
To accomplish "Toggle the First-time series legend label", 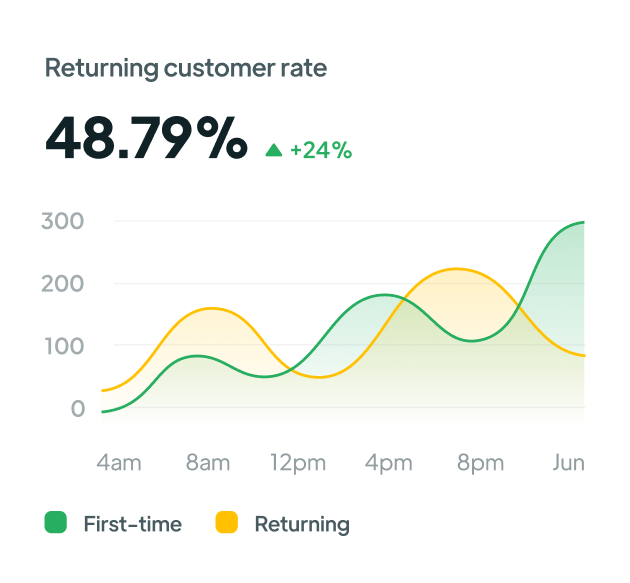I will [132, 523].
